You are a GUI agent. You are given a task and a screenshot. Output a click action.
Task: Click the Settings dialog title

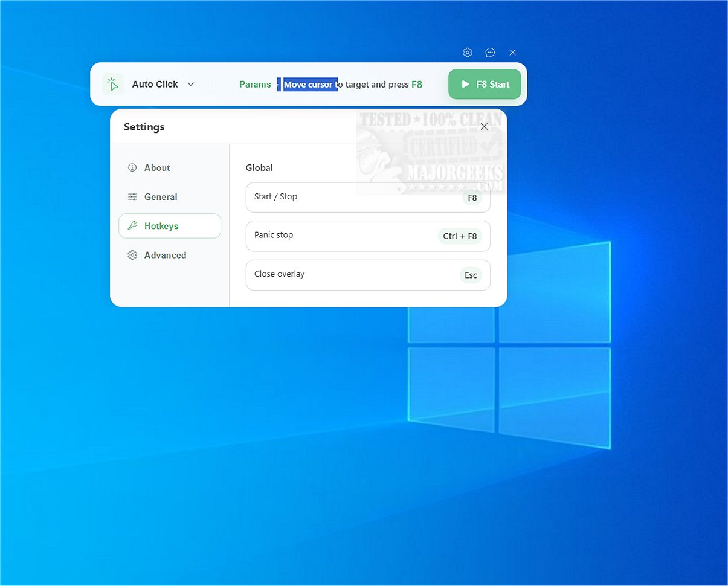point(144,127)
